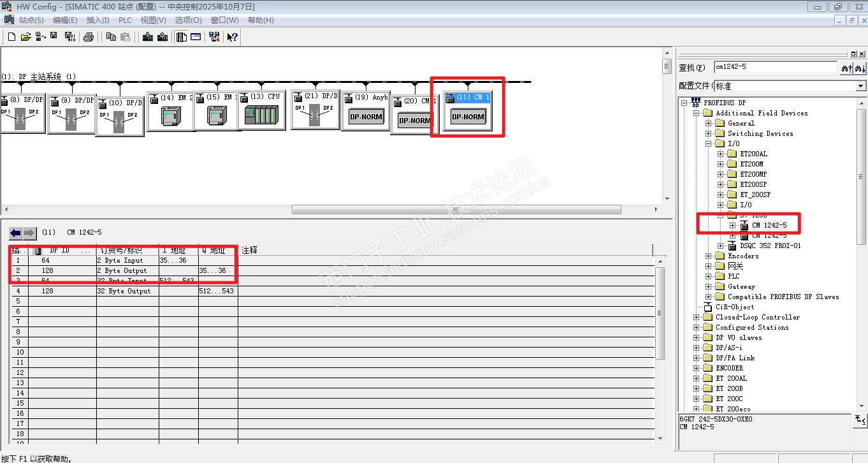The width and height of the screenshot is (868, 463).
Task: Open the 选项(O) menu
Action: coord(188,20)
